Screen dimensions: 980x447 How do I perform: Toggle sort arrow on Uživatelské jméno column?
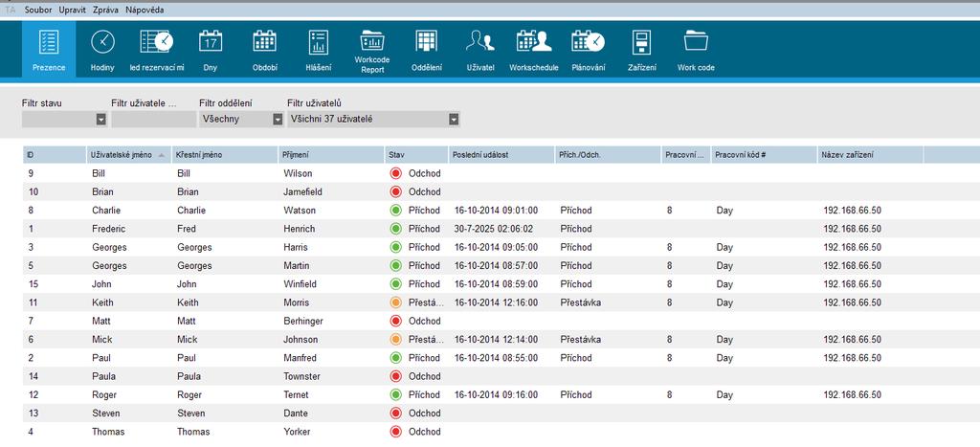click(162, 154)
